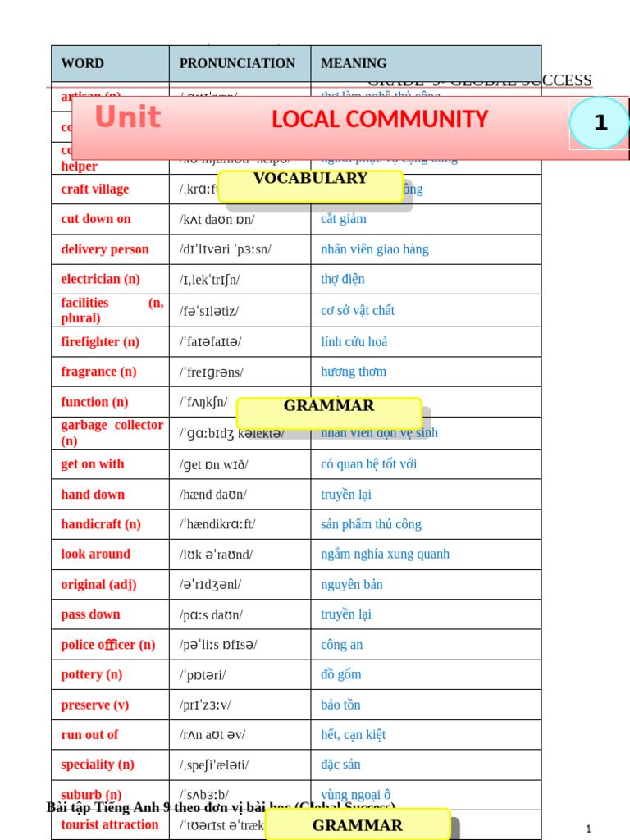
Task: Click the meaning 'có quan hệ tốt với'
Action: (368, 464)
